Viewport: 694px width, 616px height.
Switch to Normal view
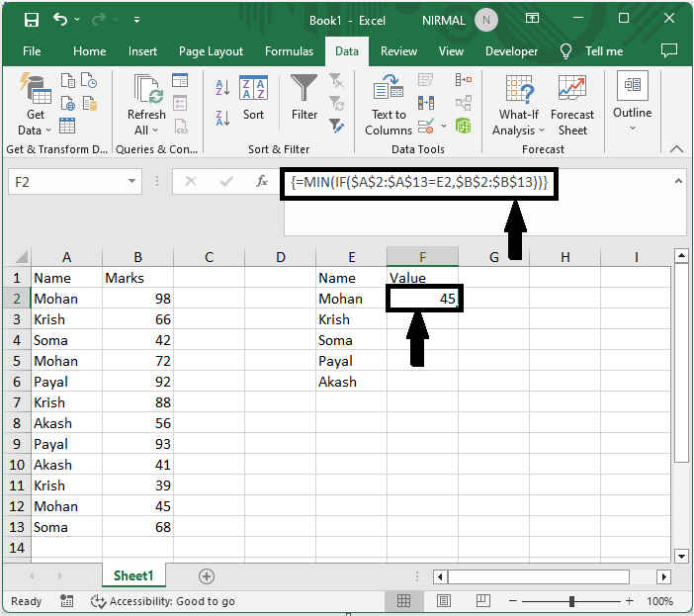pyautogui.click(x=403, y=601)
